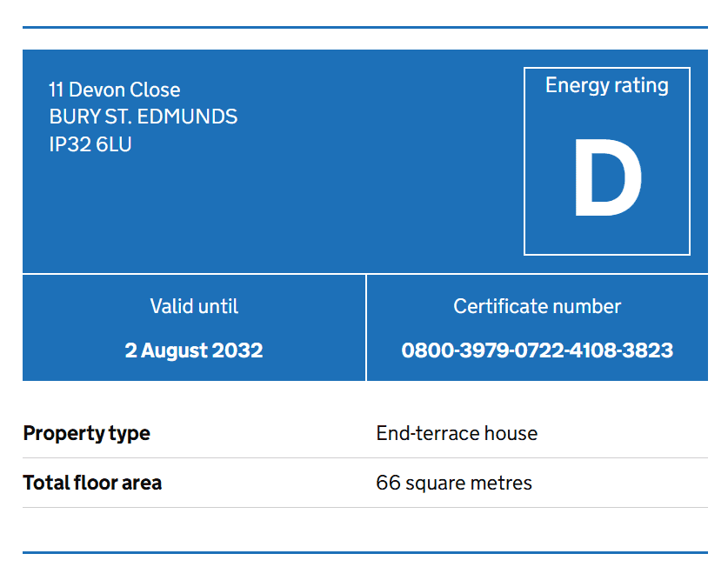Click the Property type row label
This screenshot has width=728, height=567.
pyautogui.click(x=86, y=433)
